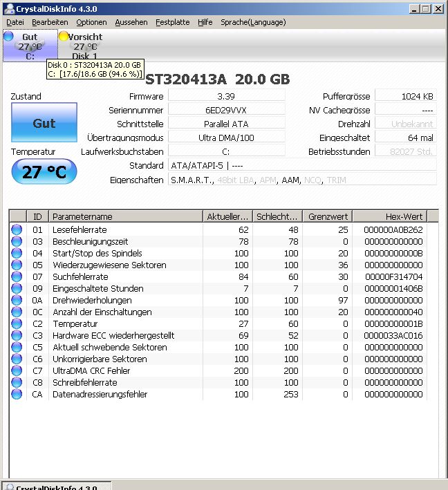Click status orb for Hardware ECC wiederhergestellt
Screen dimensions: 448x490
pyautogui.click(x=17, y=335)
